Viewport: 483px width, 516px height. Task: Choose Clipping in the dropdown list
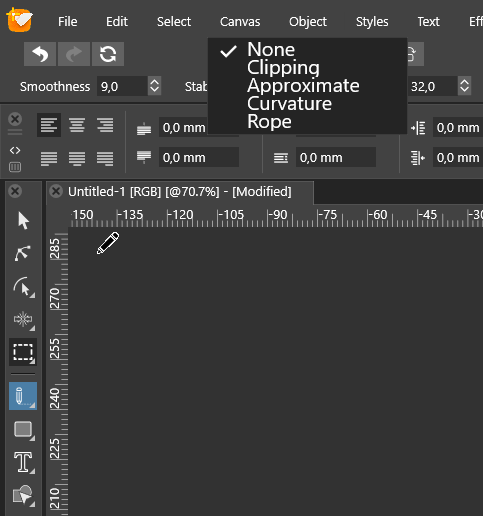[x=307, y=67]
